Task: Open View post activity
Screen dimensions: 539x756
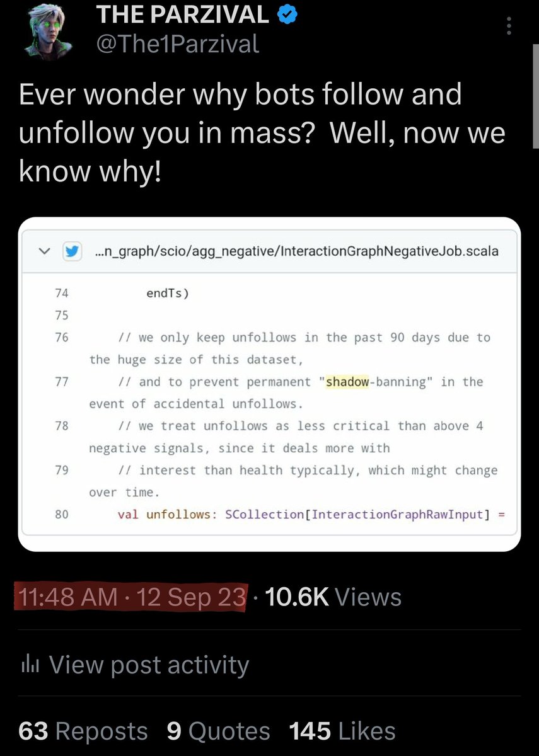Action: tap(149, 665)
